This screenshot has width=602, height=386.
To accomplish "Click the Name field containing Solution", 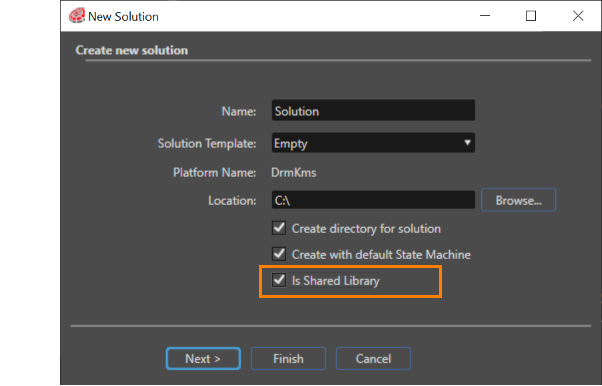I will (x=373, y=111).
